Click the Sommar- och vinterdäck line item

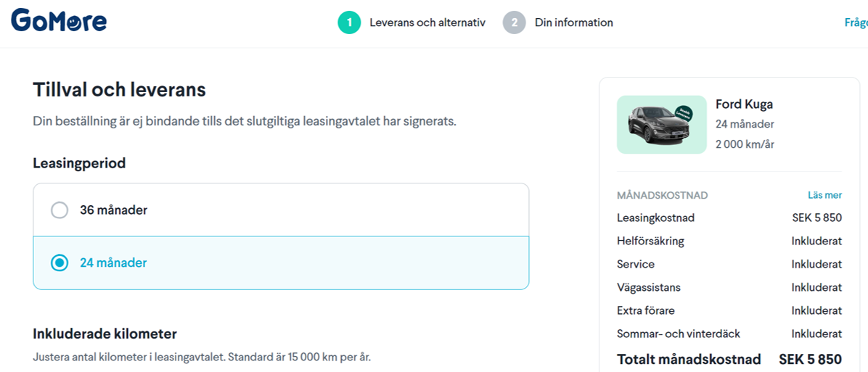tap(679, 334)
